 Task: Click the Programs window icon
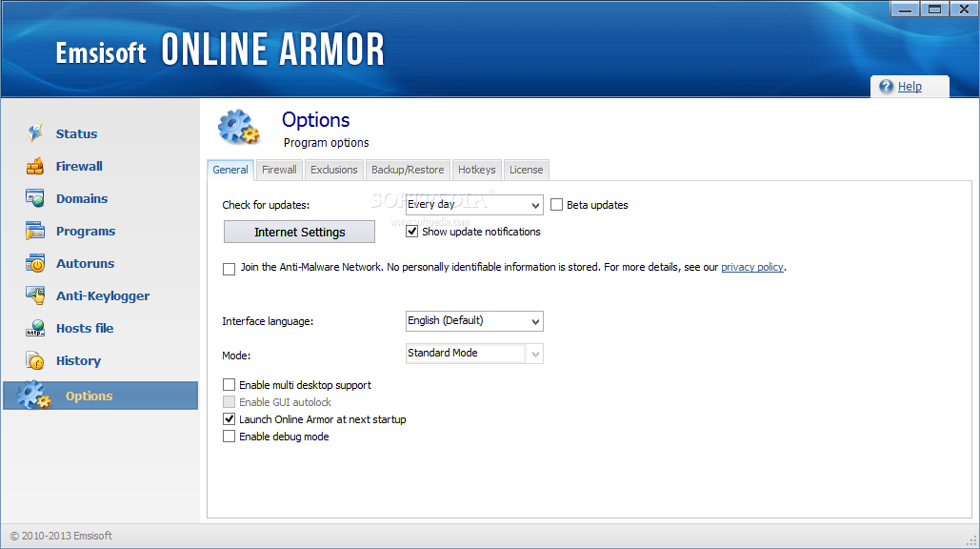click(x=35, y=231)
